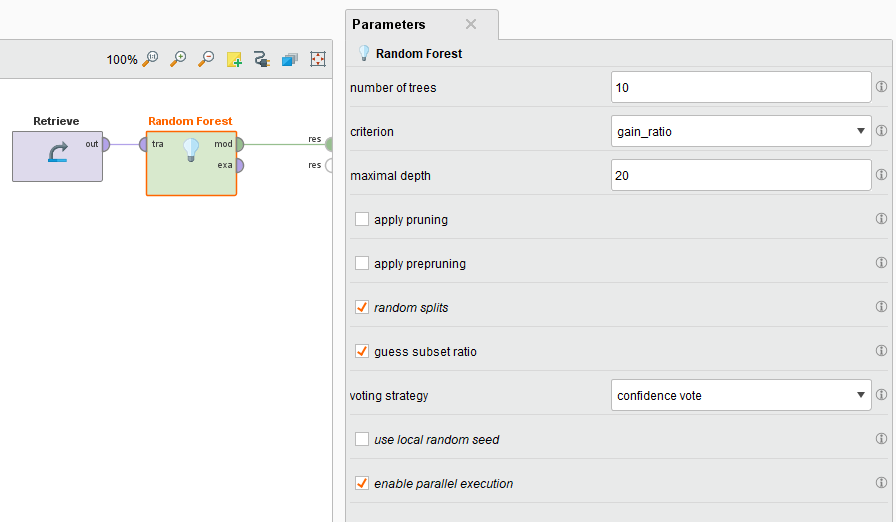Select the Random Forest operator

tap(191, 163)
